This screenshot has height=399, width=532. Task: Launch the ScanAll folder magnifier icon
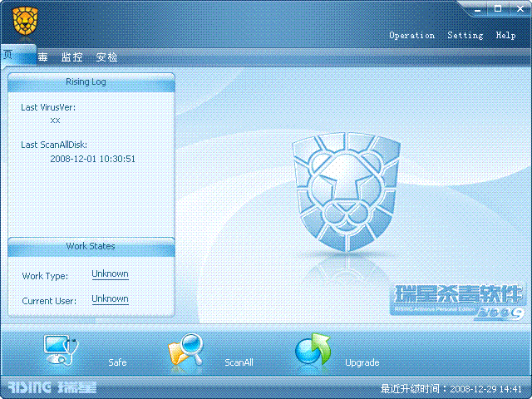click(x=185, y=350)
